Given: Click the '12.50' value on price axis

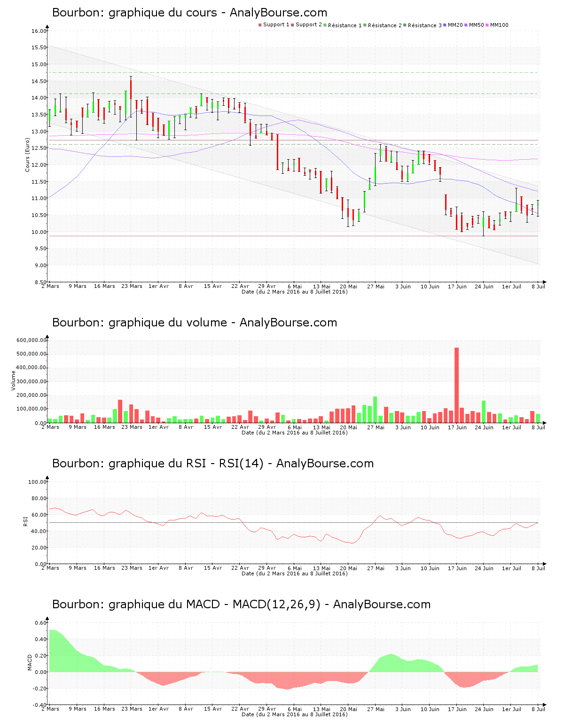Looking at the screenshot, I should click(x=39, y=148).
